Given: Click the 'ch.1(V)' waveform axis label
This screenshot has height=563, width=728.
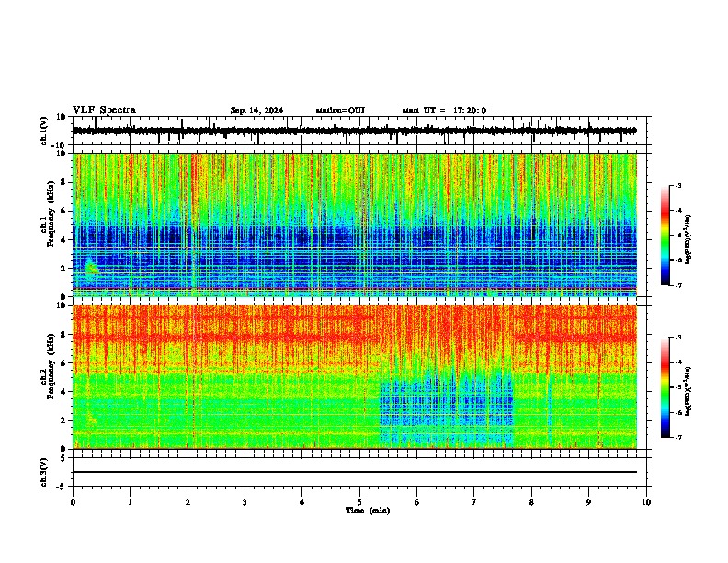Looking at the screenshot, I should 44,131.
